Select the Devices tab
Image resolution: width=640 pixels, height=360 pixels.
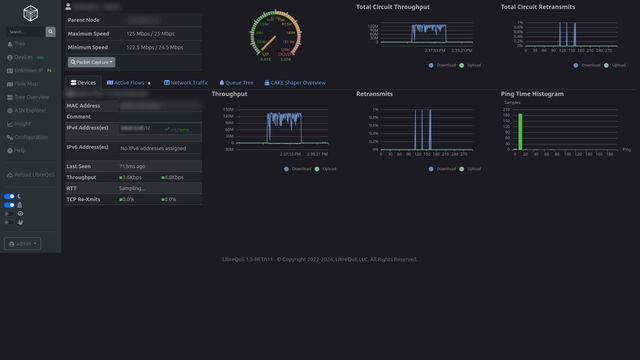point(83,82)
